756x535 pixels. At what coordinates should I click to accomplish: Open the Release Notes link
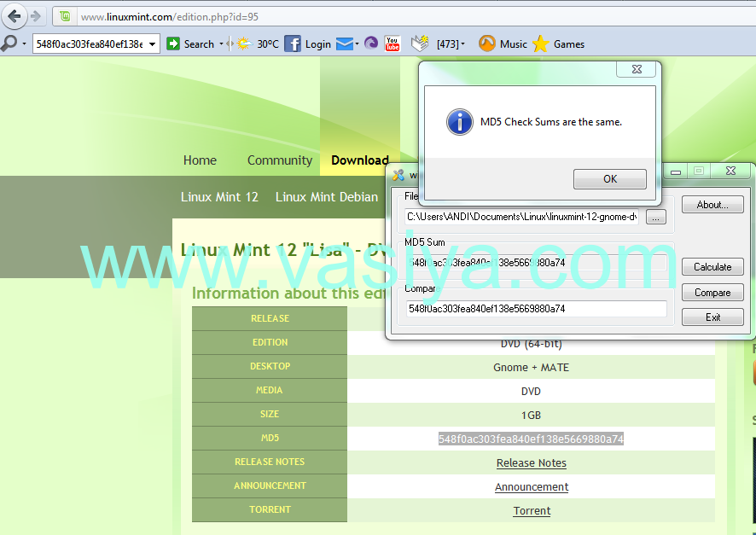[532, 462]
